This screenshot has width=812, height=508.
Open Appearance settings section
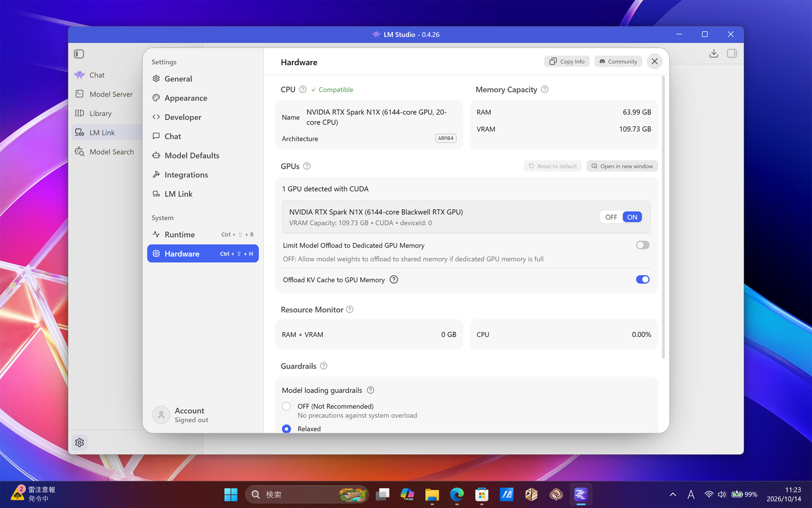point(203,98)
